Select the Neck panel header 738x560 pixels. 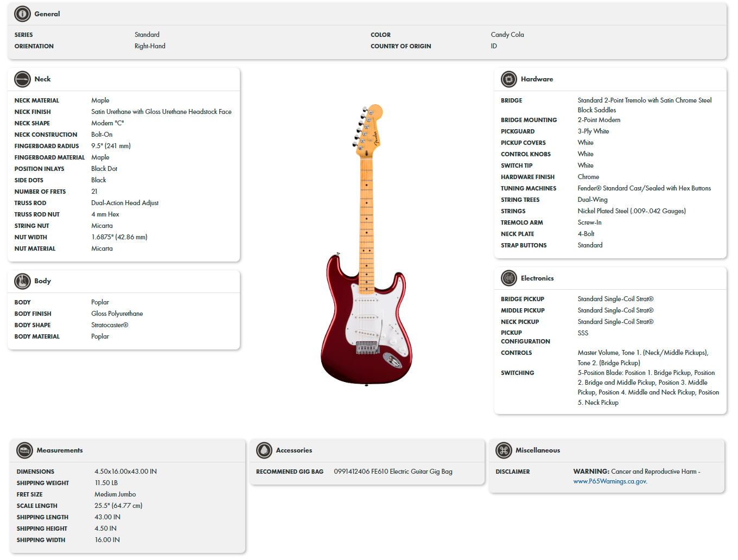42,79
